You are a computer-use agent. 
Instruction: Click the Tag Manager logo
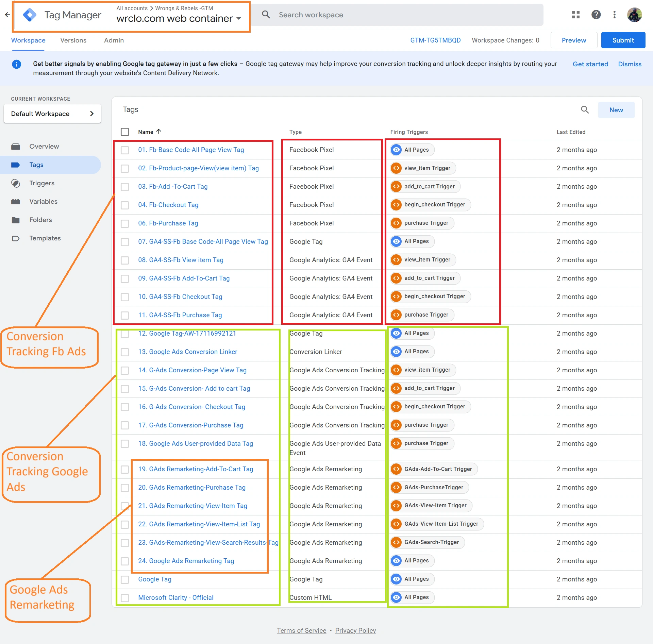30,15
